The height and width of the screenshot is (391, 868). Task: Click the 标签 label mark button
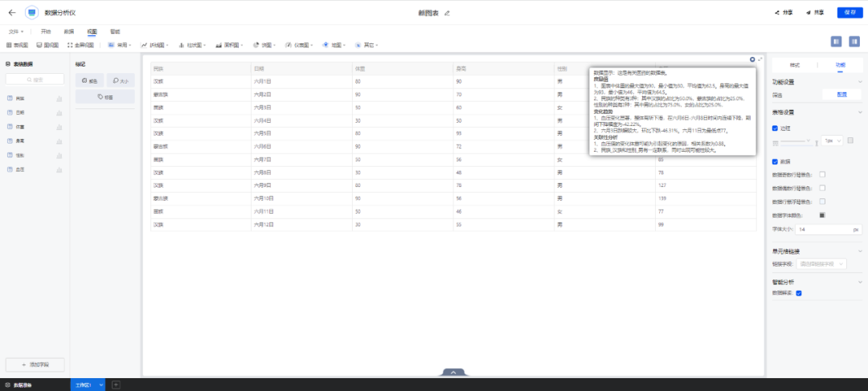pos(105,97)
